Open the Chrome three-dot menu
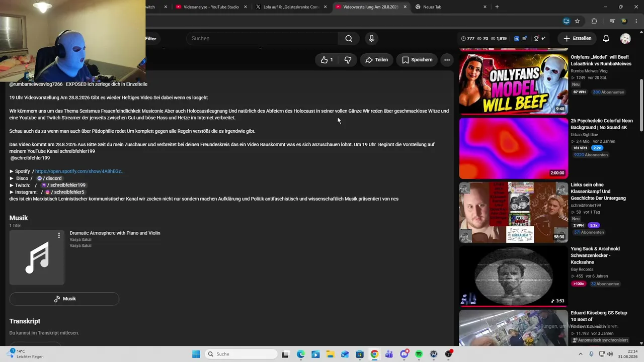Viewport: 644px width, 362px height. tap(636, 21)
